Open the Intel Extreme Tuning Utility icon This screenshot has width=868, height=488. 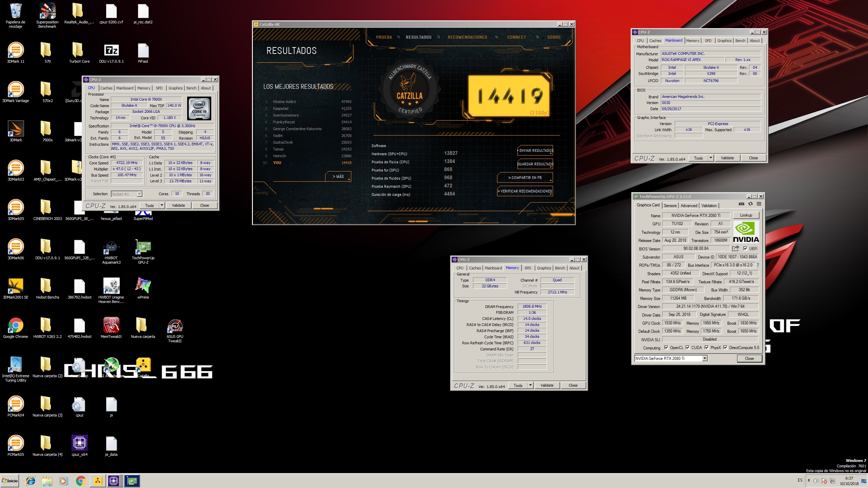16,369
